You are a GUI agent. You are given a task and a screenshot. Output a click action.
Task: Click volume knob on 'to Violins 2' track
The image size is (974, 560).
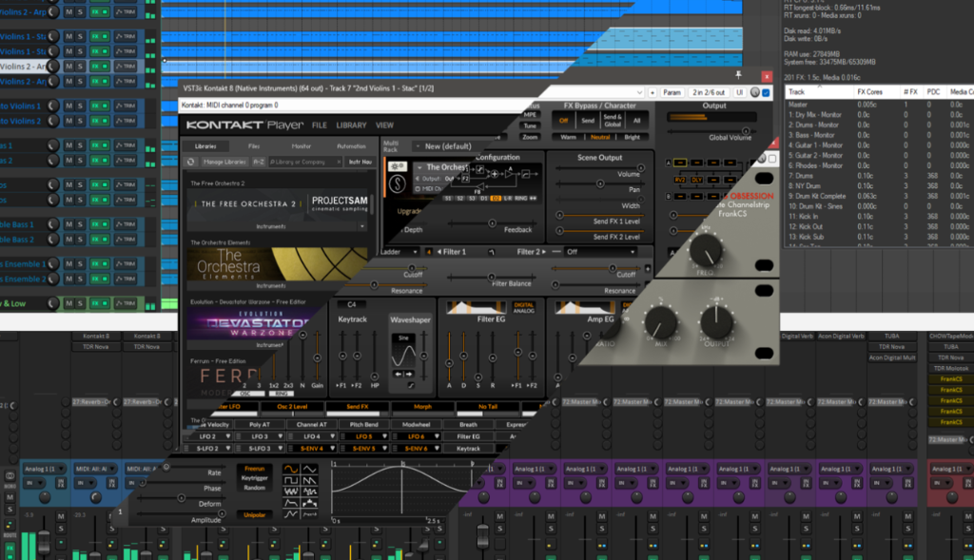[x=53, y=121]
